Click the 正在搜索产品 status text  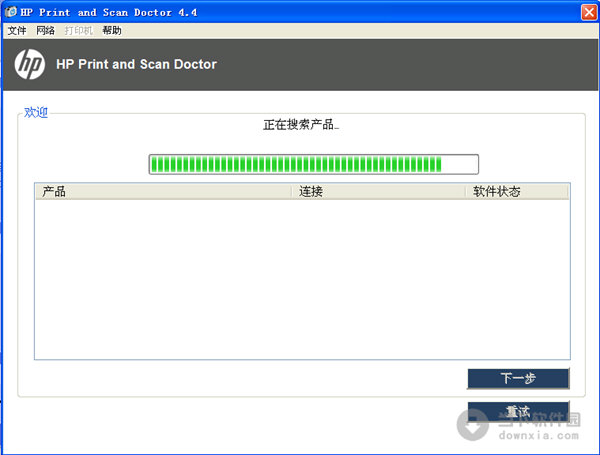[x=301, y=125]
